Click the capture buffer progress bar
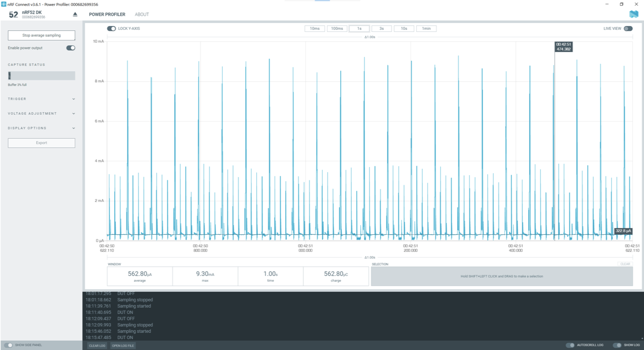The image size is (644, 350). tap(42, 75)
